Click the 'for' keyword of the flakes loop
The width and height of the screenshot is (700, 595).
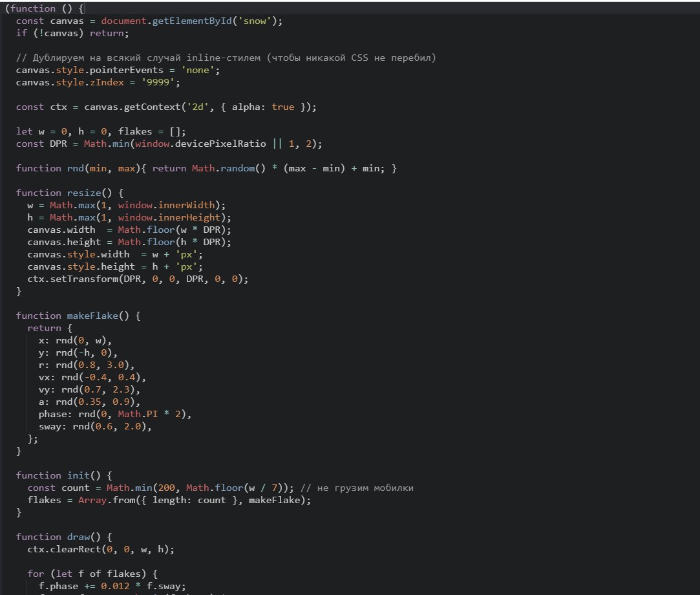36,574
